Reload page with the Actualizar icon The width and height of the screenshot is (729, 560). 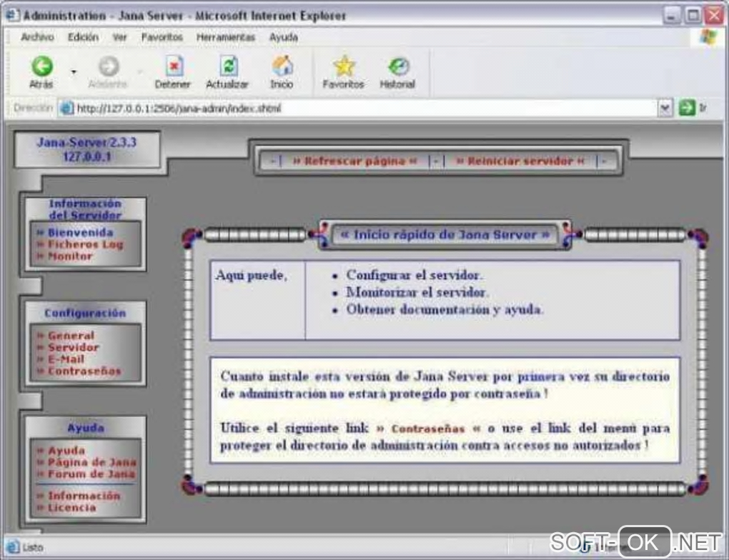pyautogui.click(x=228, y=66)
